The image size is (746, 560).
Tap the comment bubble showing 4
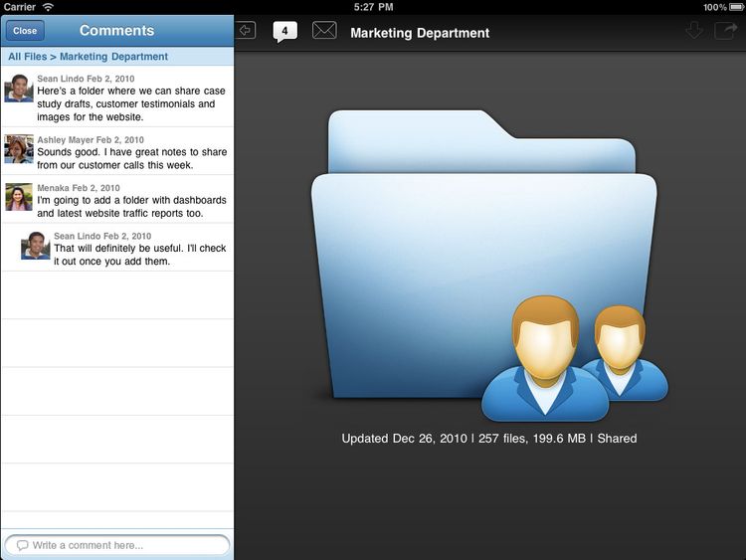tap(284, 31)
